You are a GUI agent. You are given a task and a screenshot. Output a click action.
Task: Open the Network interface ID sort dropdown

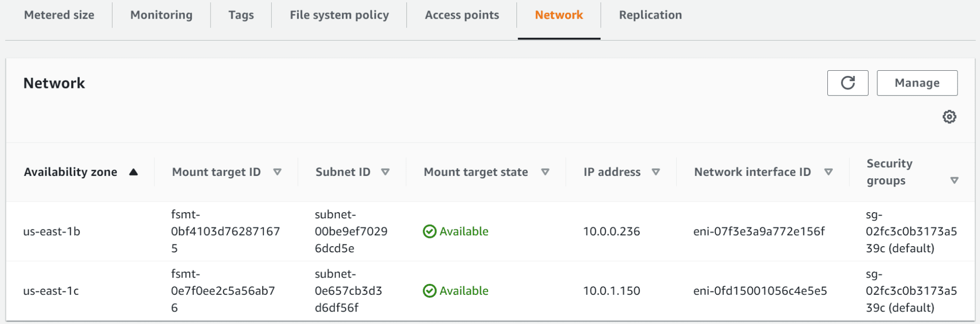(829, 172)
